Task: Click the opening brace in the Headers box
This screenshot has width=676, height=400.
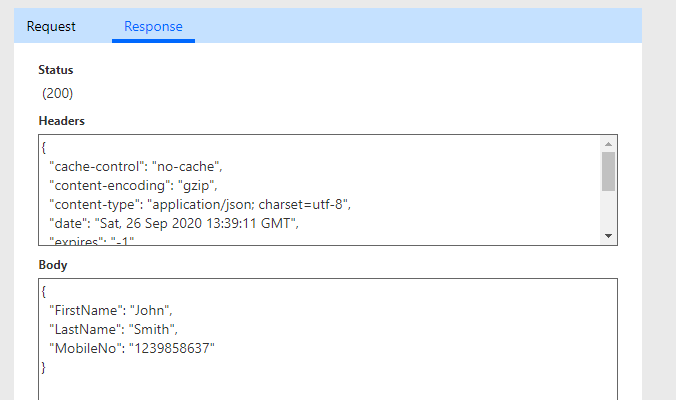Action: click(x=44, y=148)
